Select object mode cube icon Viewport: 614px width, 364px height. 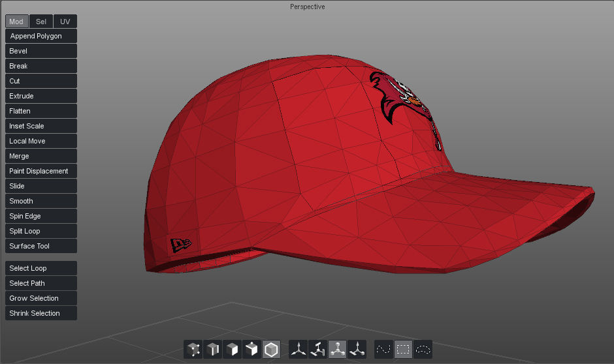[x=271, y=350]
